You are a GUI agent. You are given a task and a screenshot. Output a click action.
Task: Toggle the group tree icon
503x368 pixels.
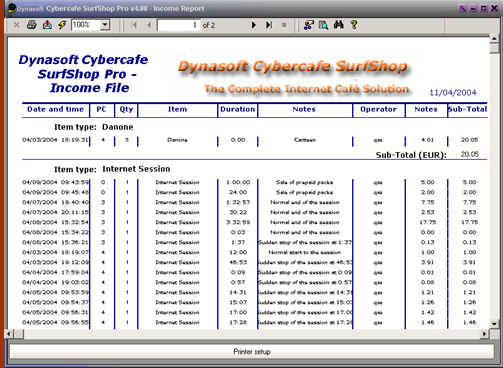pos(309,25)
